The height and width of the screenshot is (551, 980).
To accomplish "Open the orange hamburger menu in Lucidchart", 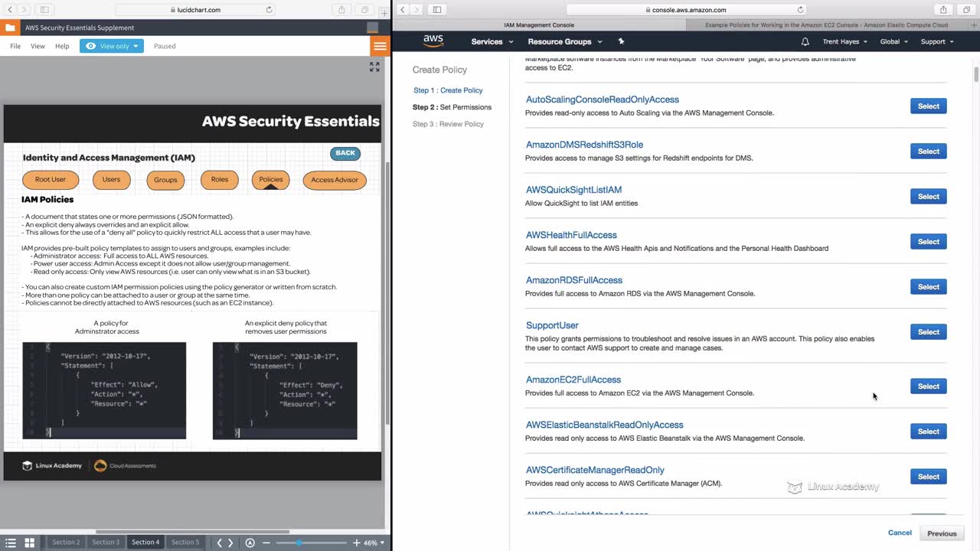I will [x=380, y=46].
